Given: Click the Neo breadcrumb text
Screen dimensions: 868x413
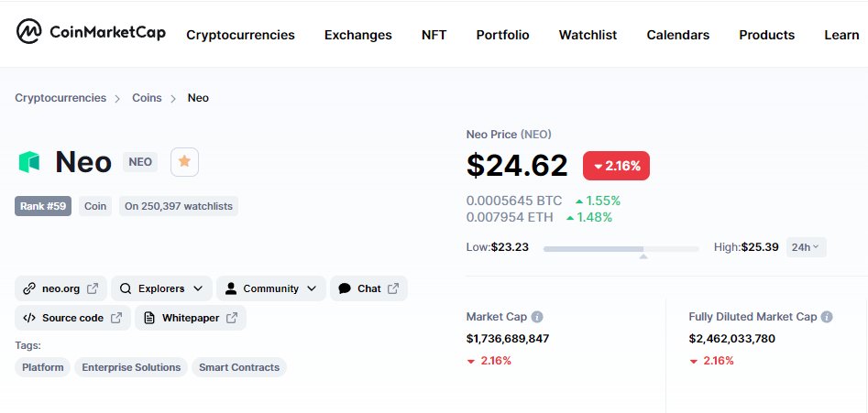Looking at the screenshot, I should [x=198, y=98].
